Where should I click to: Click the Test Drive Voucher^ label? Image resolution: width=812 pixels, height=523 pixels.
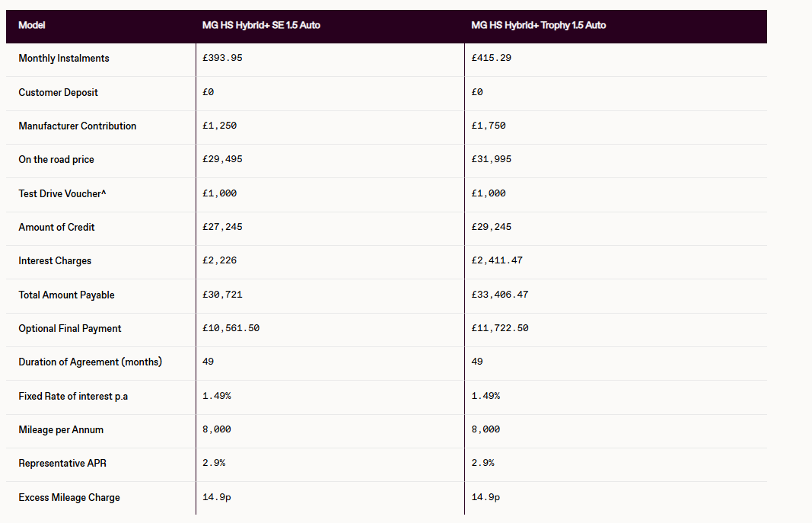62,193
